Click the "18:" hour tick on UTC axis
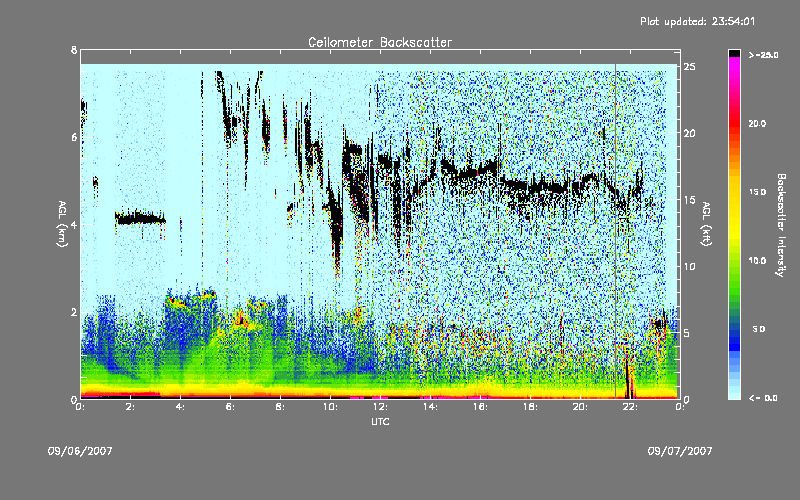This screenshot has height=500, width=800. point(530,407)
